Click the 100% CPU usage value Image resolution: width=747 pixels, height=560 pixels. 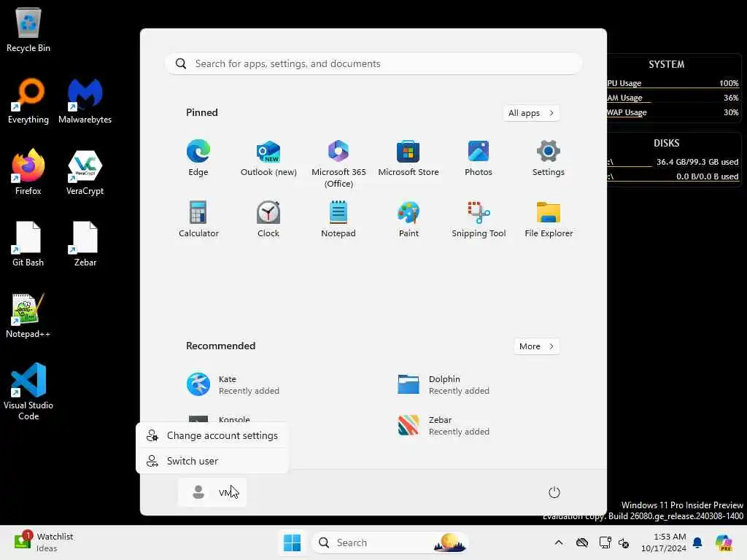coord(729,83)
